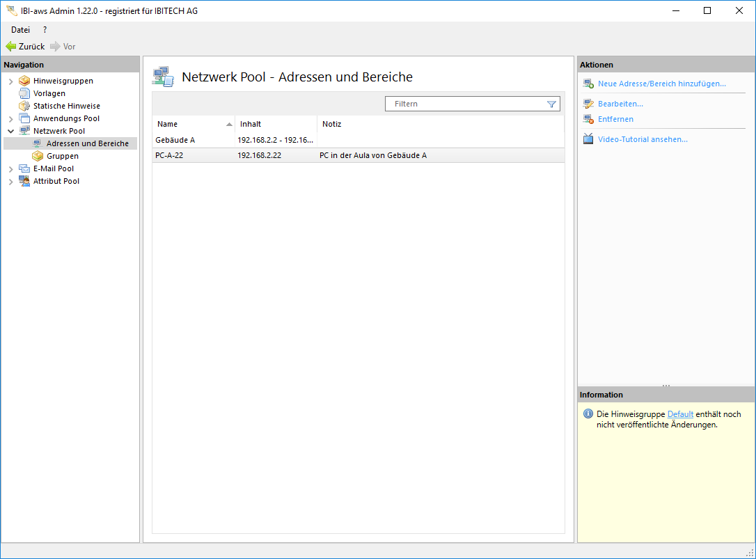Select the Statische Hinweise icon
Image resolution: width=756 pixels, height=559 pixels.
(24, 106)
